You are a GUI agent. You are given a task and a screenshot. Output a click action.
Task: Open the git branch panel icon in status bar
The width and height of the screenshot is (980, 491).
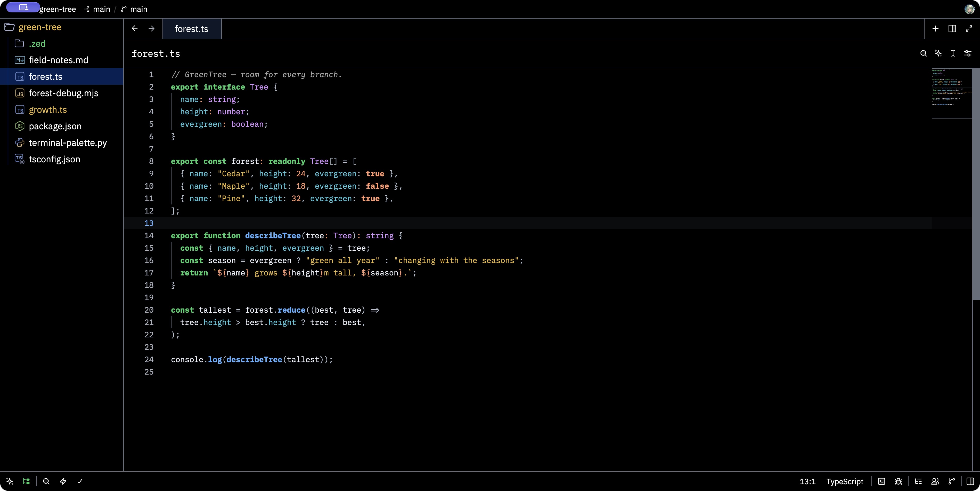pyautogui.click(x=952, y=481)
